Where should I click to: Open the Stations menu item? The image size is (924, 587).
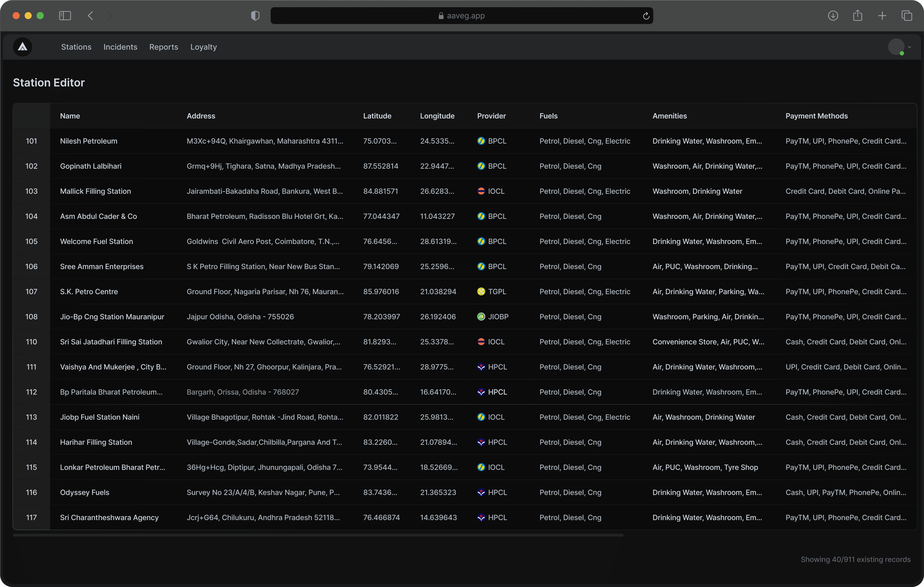pyautogui.click(x=76, y=47)
